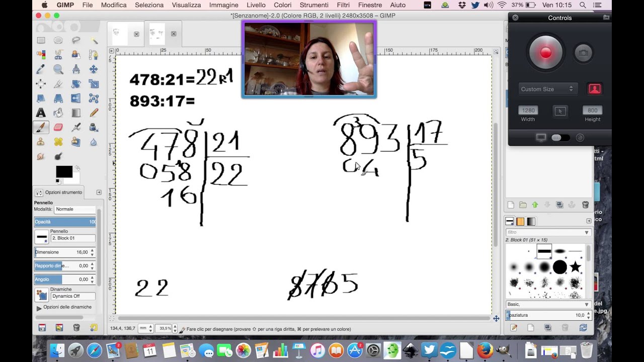The width and height of the screenshot is (644, 362).
Task: Select the Paintbrush tool
Action: 41,127
